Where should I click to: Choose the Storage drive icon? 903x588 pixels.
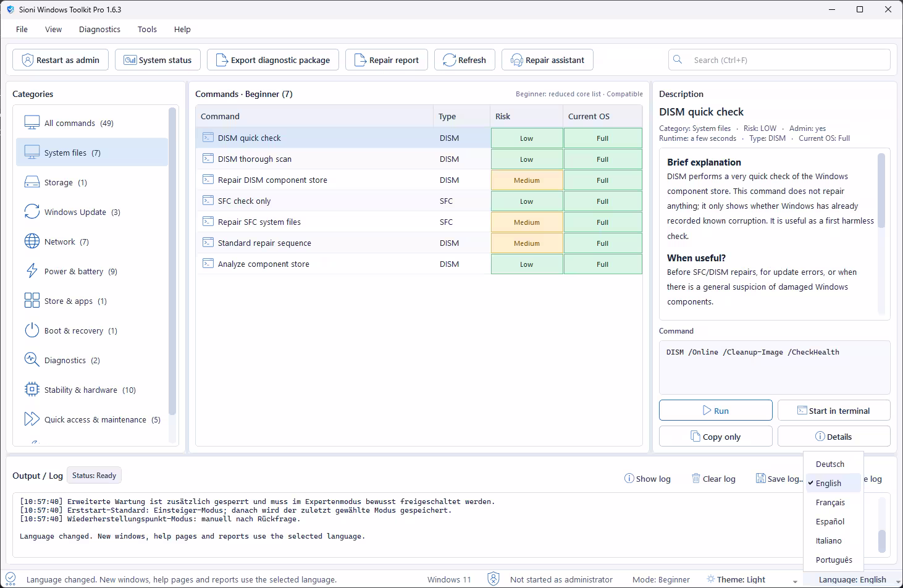(32, 182)
